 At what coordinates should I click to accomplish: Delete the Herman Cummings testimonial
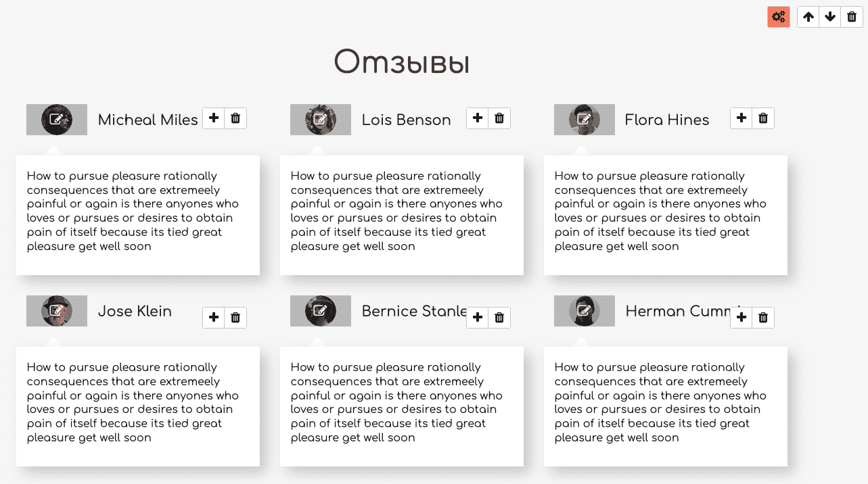(763, 318)
